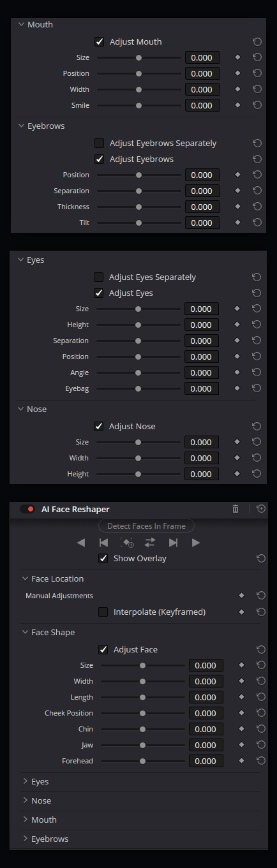Screen dimensions: 277x868
Task: Uncheck Adjust Face
Action: (103, 649)
